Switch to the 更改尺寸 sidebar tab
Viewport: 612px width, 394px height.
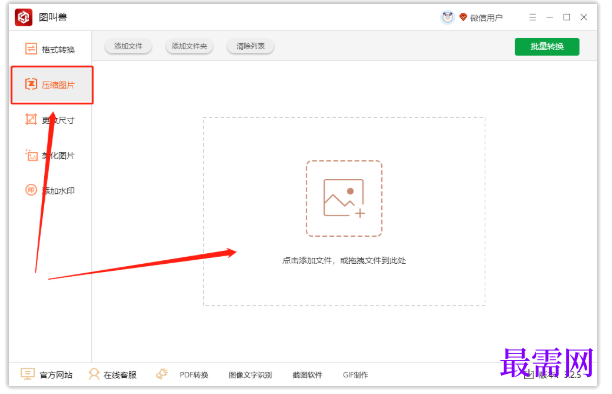[51, 120]
